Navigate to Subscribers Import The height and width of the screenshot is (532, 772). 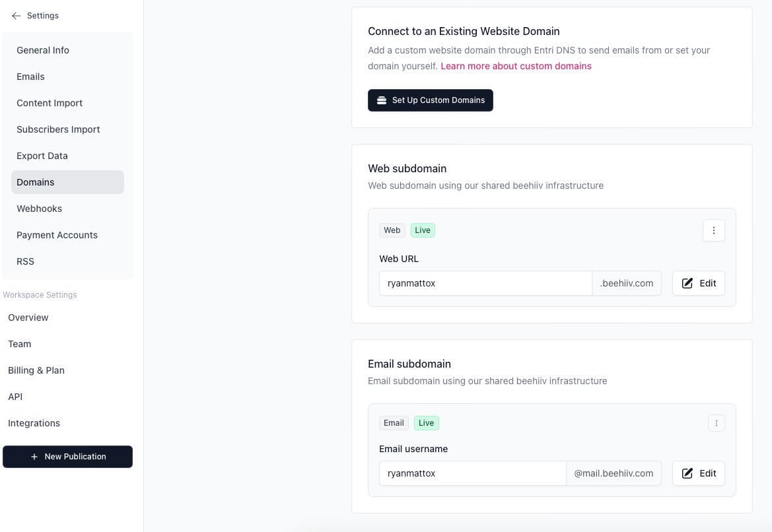[58, 129]
